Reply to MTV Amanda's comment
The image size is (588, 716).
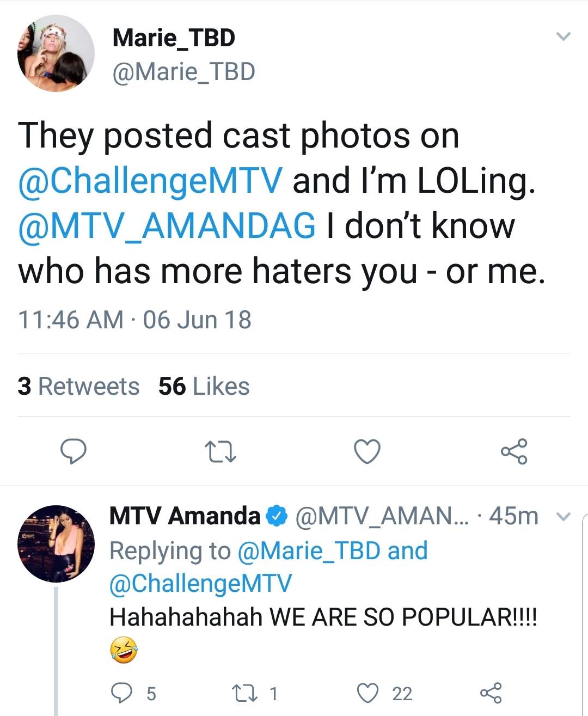point(121,693)
